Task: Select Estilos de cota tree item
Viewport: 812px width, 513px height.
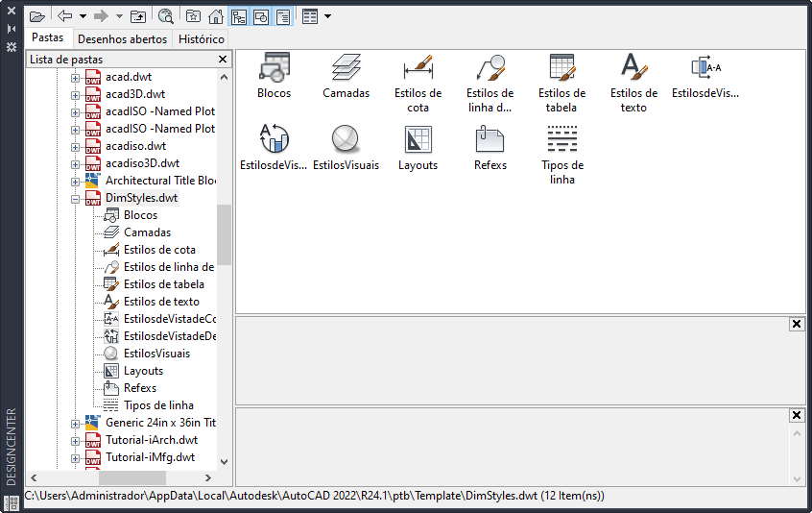Action: point(159,250)
